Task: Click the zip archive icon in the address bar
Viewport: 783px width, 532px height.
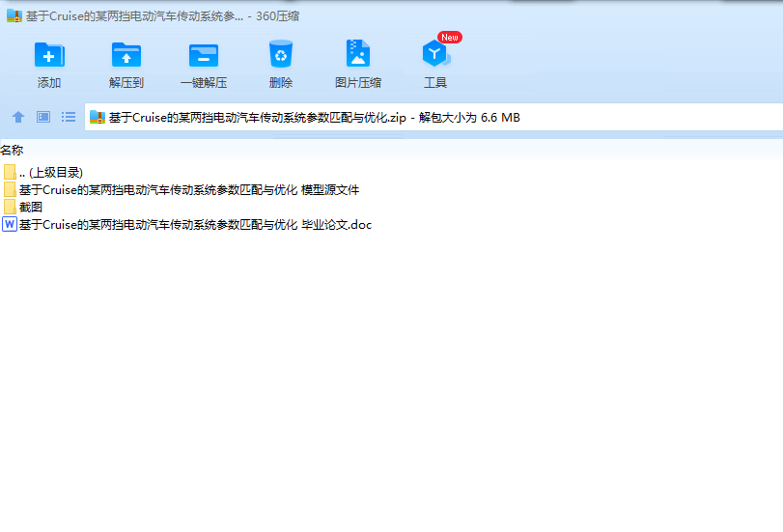Action: 98,118
